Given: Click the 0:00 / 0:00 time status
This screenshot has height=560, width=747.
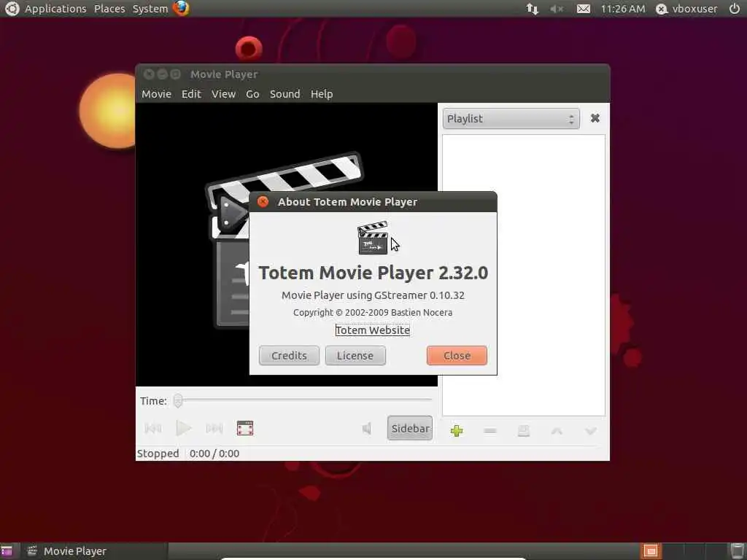Looking at the screenshot, I should tap(214, 454).
